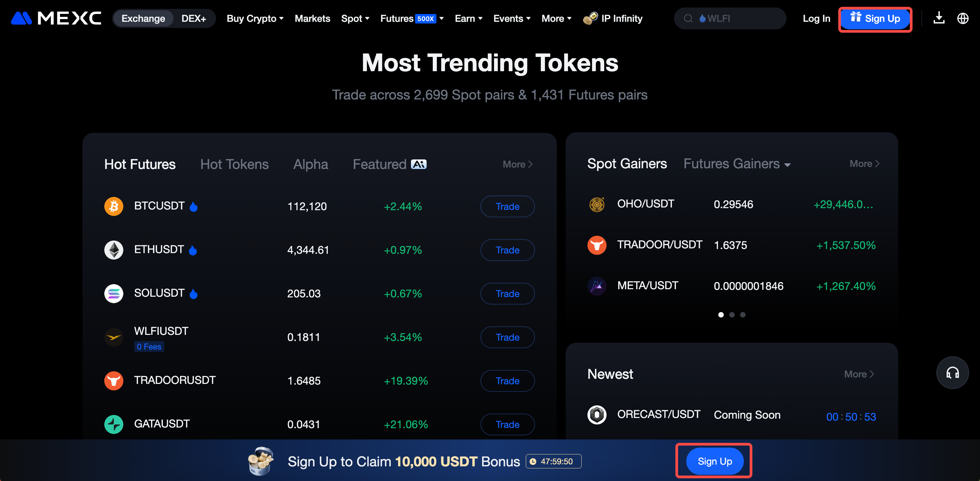Screen dimensions: 980x481
Task: Switch to the Hot Tokens tab
Action: [x=234, y=164]
